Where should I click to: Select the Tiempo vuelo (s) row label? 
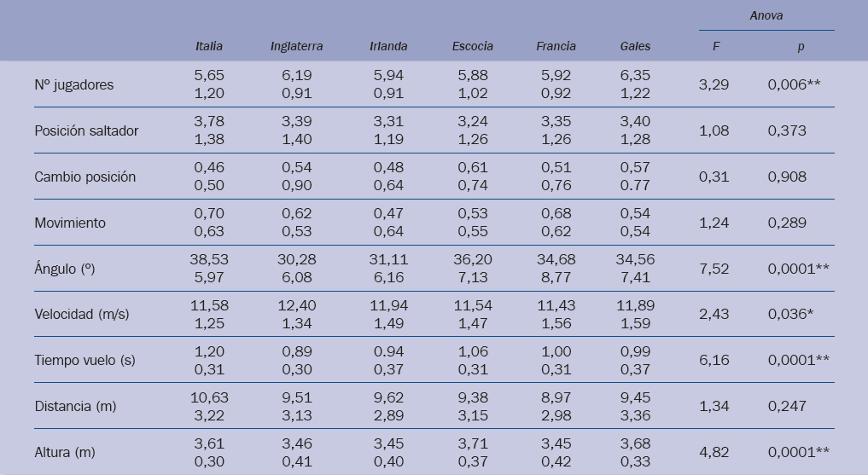coord(85,361)
